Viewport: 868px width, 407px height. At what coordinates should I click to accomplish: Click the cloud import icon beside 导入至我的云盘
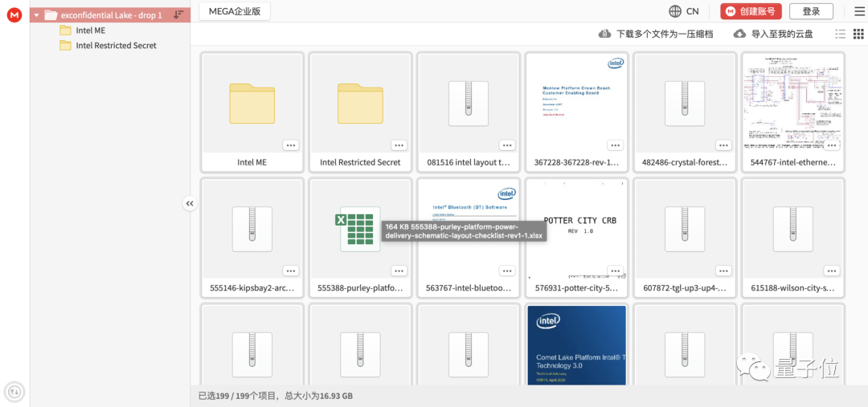coord(739,34)
